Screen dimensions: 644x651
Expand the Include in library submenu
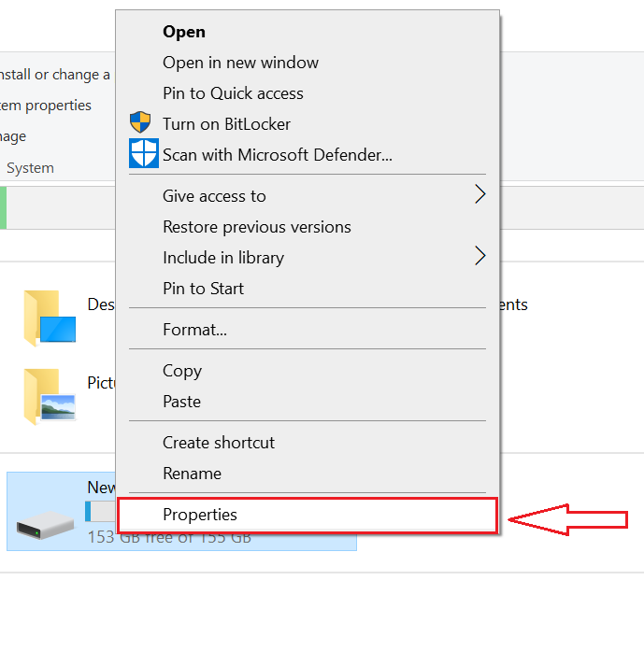tap(308, 258)
